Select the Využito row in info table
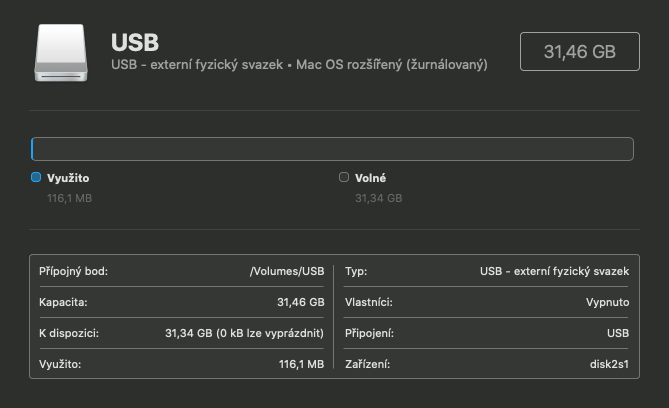 pos(60,364)
